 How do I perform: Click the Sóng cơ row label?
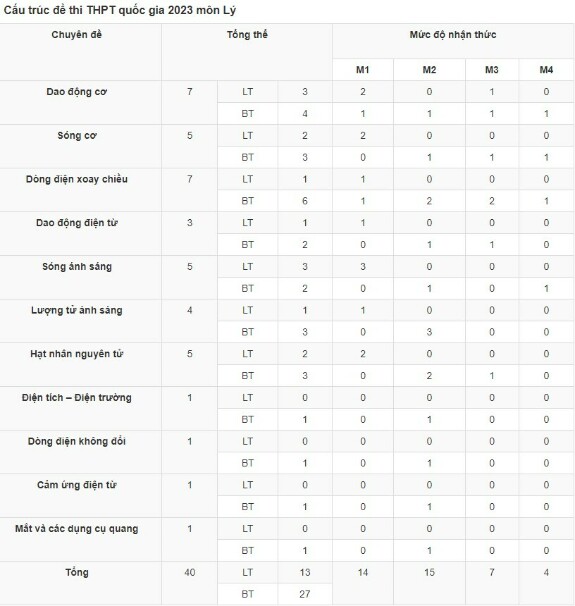[77, 136]
